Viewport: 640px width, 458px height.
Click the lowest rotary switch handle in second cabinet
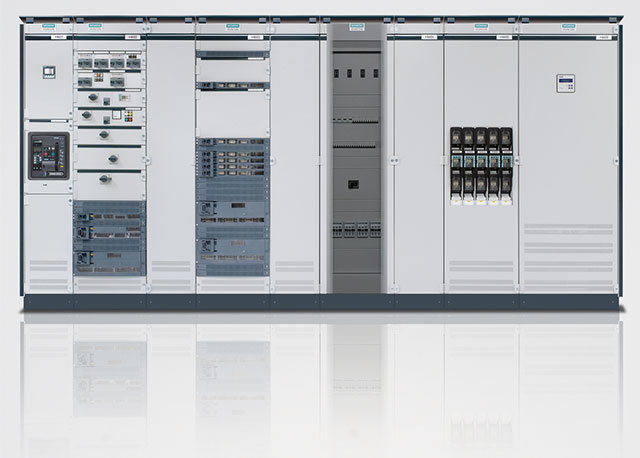[x=105, y=179]
